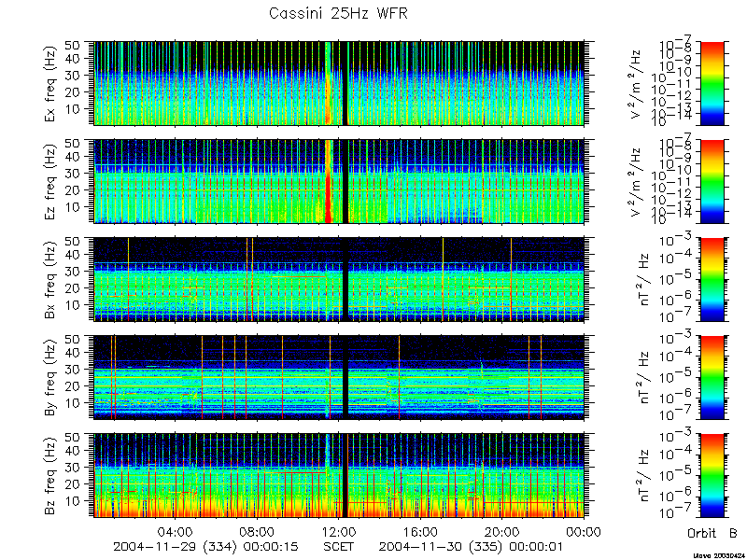Click the SCET label under time axis

pos(339,547)
